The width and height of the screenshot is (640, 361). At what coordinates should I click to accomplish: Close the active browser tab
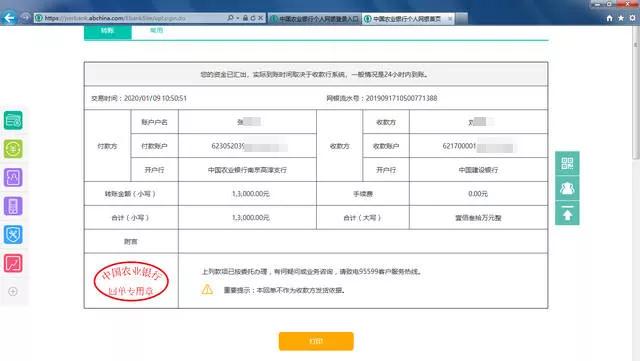click(x=450, y=19)
